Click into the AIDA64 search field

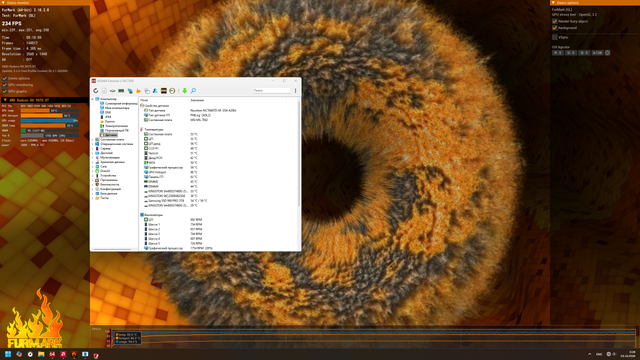point(271,91)
